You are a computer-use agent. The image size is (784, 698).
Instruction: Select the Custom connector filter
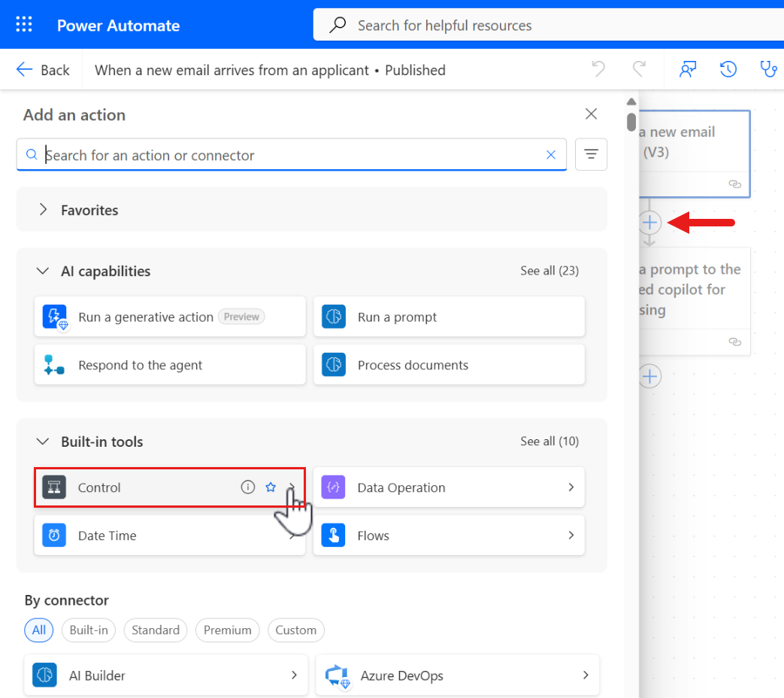tap(295, 630)
